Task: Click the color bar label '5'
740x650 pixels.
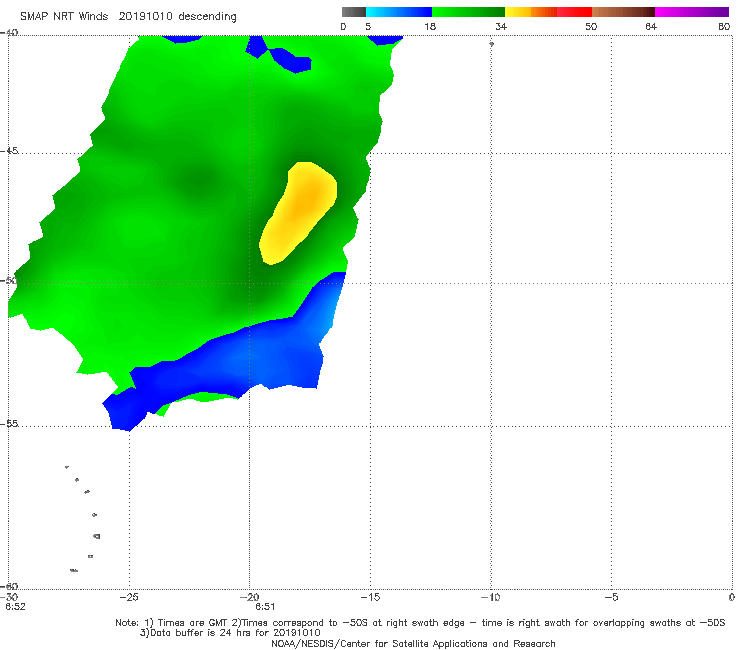Action: pyautogui.click(x=368, y=27)
